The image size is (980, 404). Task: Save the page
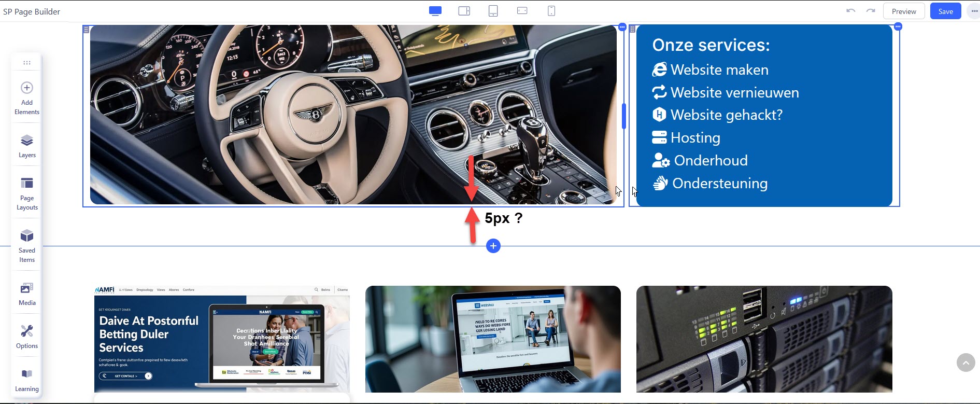point(945,11)
